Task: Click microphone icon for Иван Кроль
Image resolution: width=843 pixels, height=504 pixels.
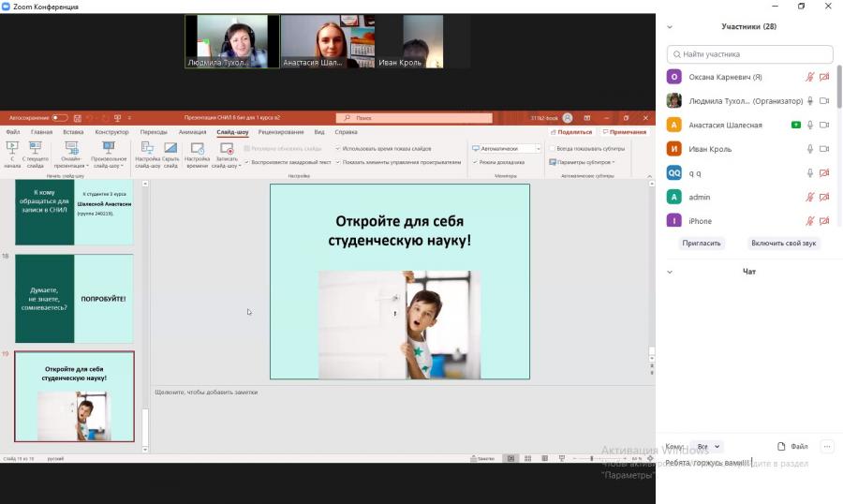Action: (809, 149)
